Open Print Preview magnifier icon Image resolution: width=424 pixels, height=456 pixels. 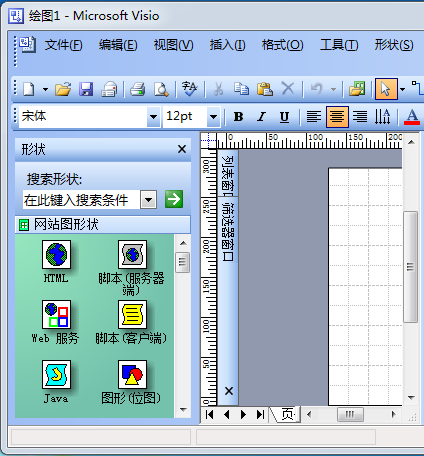[161, 89]
